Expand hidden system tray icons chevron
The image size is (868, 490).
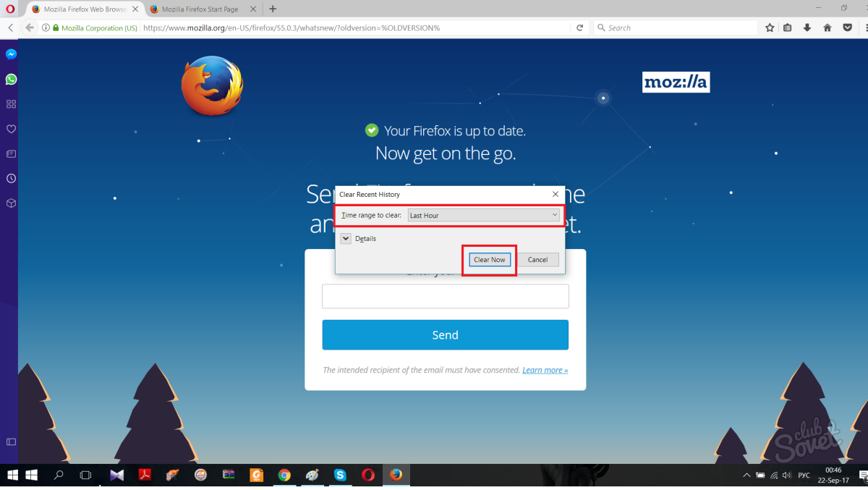tap(747, 476)
